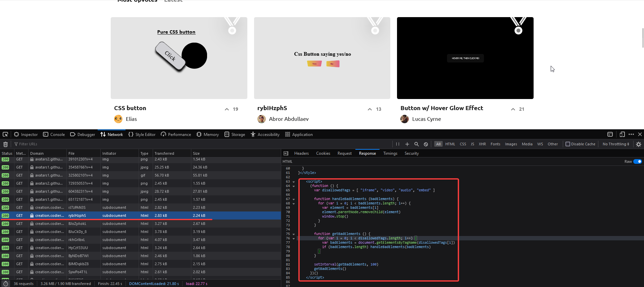The height and width of the screenshot is (287, 644).
Task: Close the DevTools panel
Action: 640,134
